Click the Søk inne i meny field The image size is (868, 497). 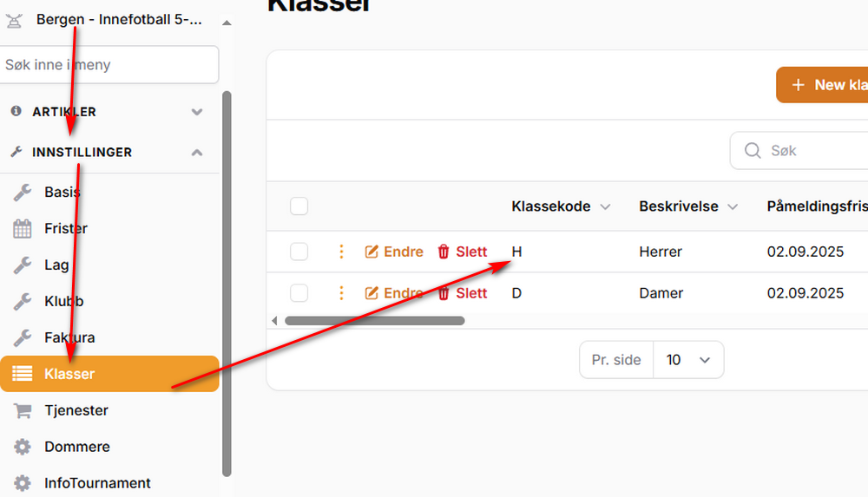click(x=108, y=65)
